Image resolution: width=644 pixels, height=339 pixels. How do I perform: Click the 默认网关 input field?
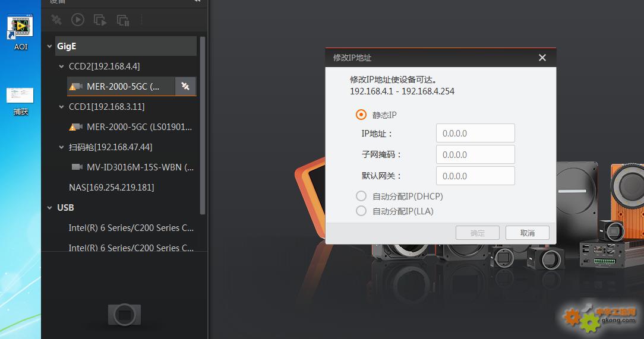(x=475, y=176)
